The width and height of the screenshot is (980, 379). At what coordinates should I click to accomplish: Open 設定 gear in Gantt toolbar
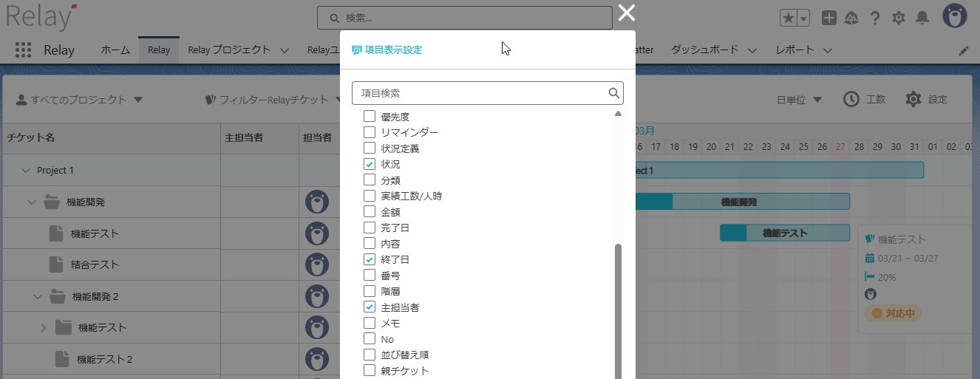point(913,99)
